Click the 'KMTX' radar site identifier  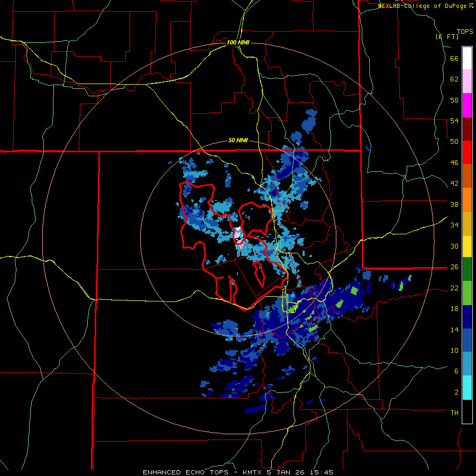[x=252, y=472]
